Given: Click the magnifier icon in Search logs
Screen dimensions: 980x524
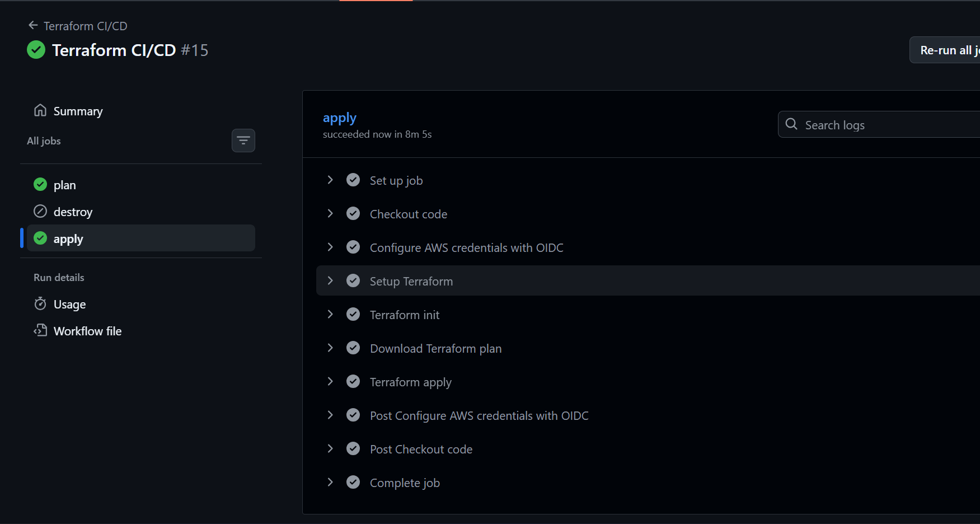Looking at the screenshot, I should point(791,124).
